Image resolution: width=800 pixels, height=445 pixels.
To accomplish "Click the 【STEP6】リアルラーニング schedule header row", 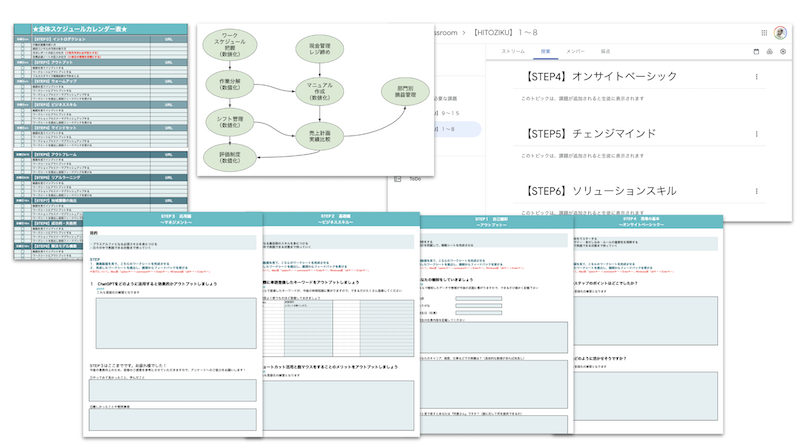I will click(x=101, y=178).
